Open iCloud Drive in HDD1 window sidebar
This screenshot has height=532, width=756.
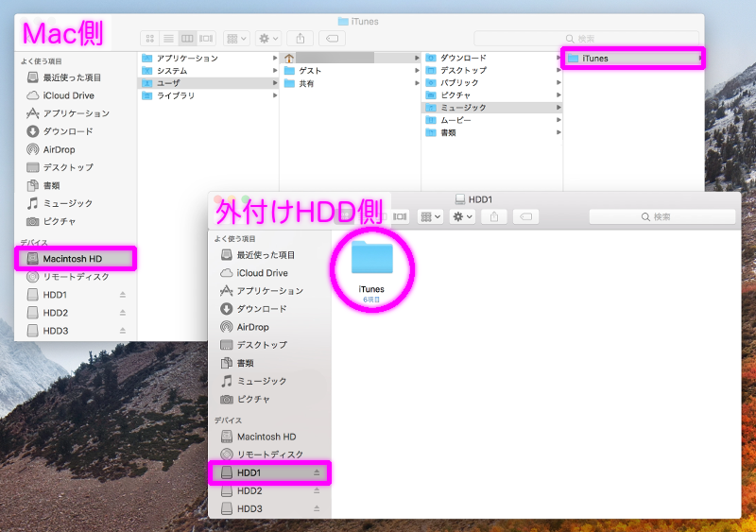point(254,273)
